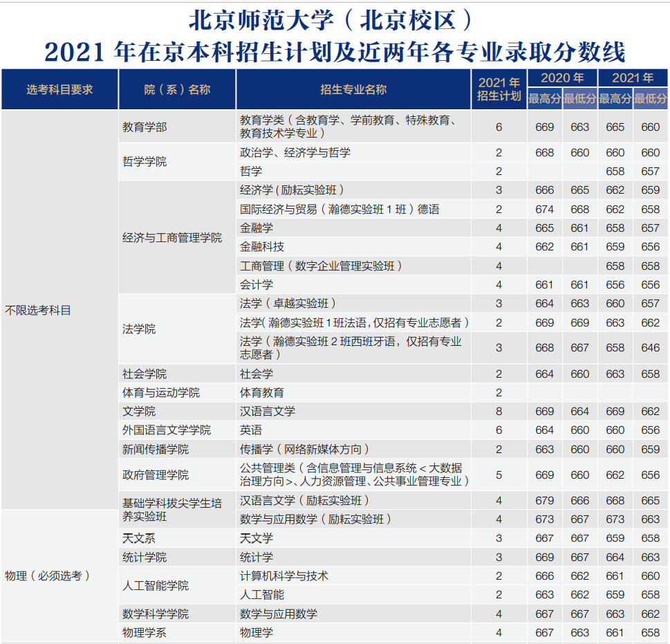Click the 选考科目要求 column header
Viewport: 670px width, 644px height.
point(59,89)
